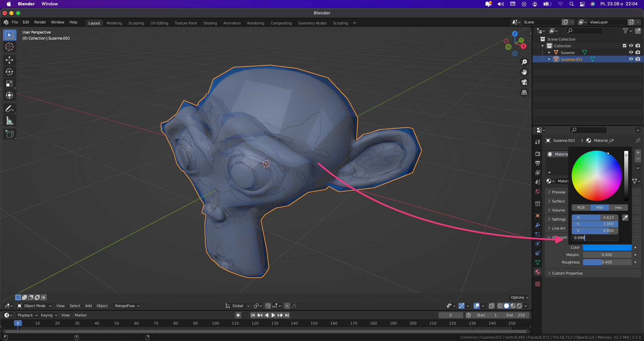Disable Suzanne.001 in renders camera icon
Screen dimensions: 644x341
pyautogui.click(x=638, y=59)
